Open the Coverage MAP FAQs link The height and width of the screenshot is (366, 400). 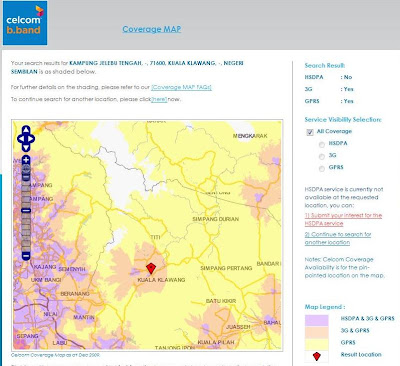tap(181, 87)
